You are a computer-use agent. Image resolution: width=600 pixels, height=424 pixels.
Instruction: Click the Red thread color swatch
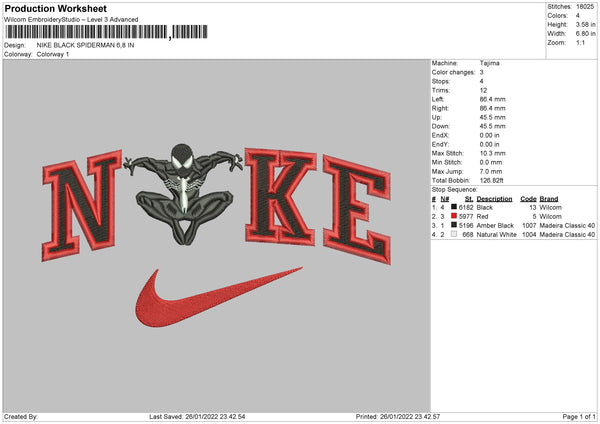[x=454, y=216]
